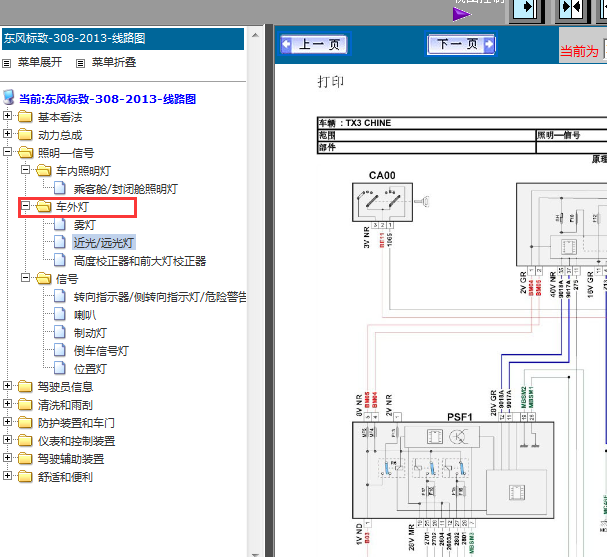Click the 仪表和控制装置 folder icon
The height and width of the screenshot is (557, 607).
25,440
